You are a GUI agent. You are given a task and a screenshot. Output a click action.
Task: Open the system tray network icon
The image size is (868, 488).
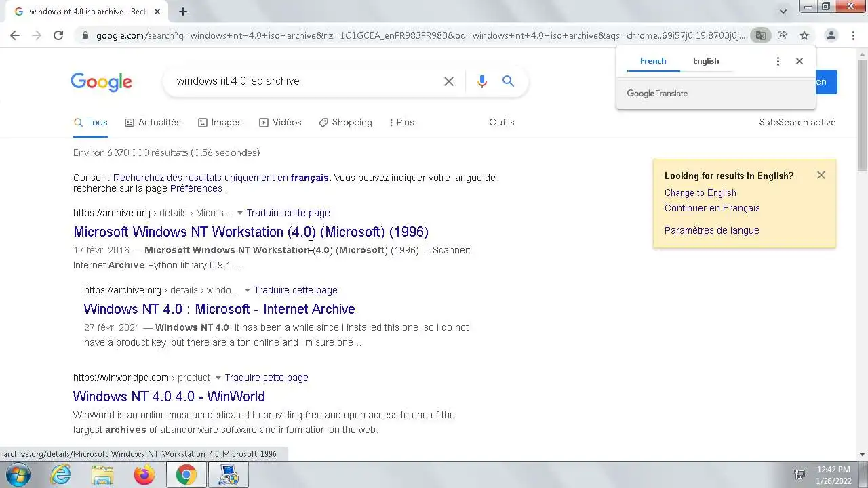pos(800,475)
